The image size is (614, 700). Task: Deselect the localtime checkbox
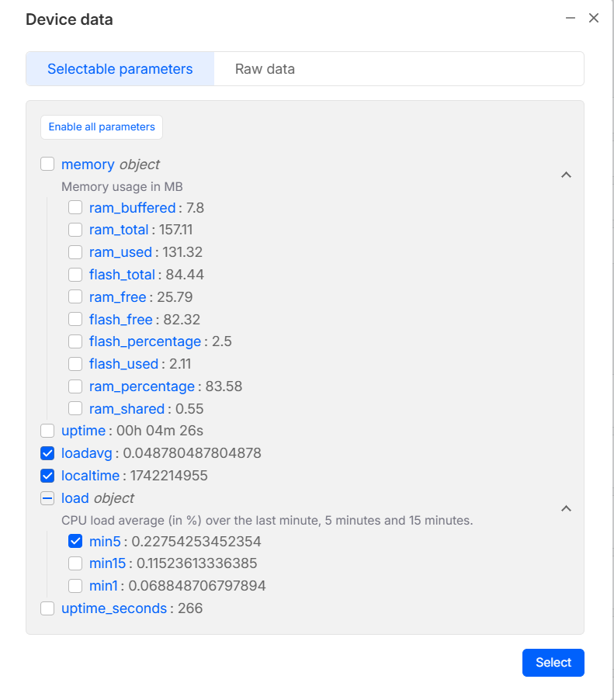(x=47, y=476)
